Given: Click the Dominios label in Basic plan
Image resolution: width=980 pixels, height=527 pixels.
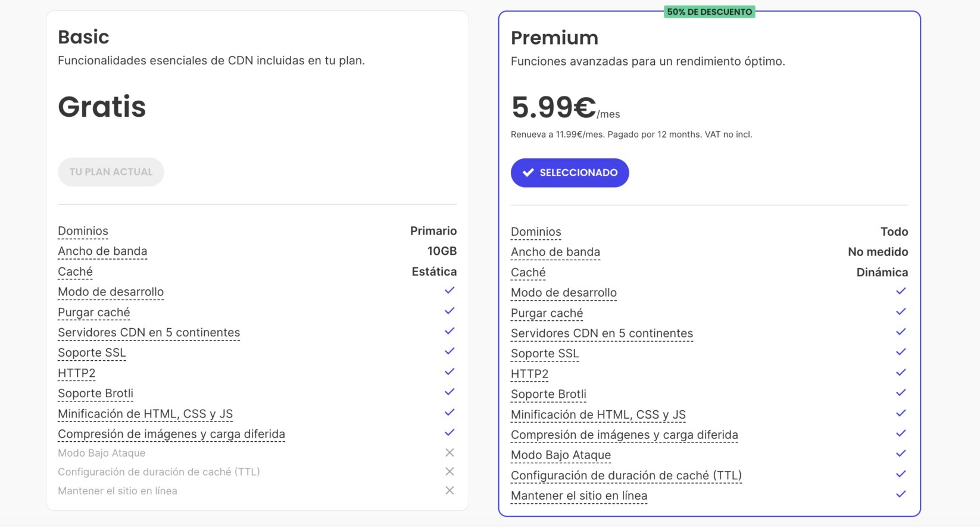Looking at the screenshot, I should [x=83, y=231].
